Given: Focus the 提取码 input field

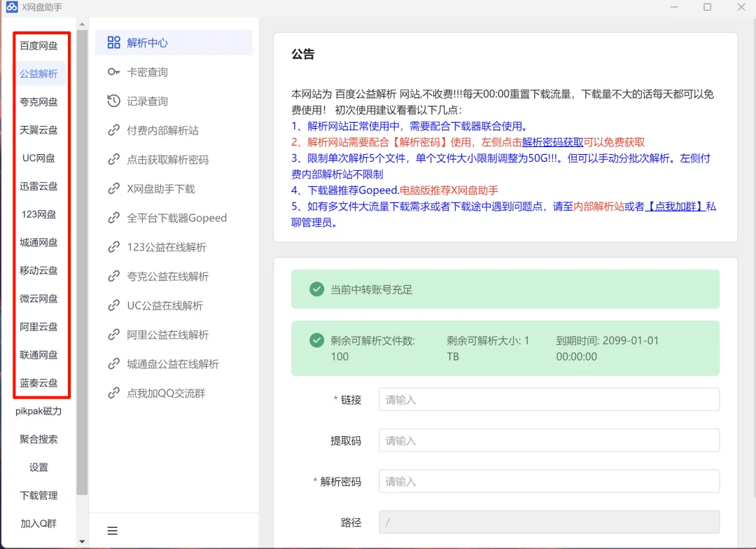Looking at the screenshot, I should coord(549,440).
